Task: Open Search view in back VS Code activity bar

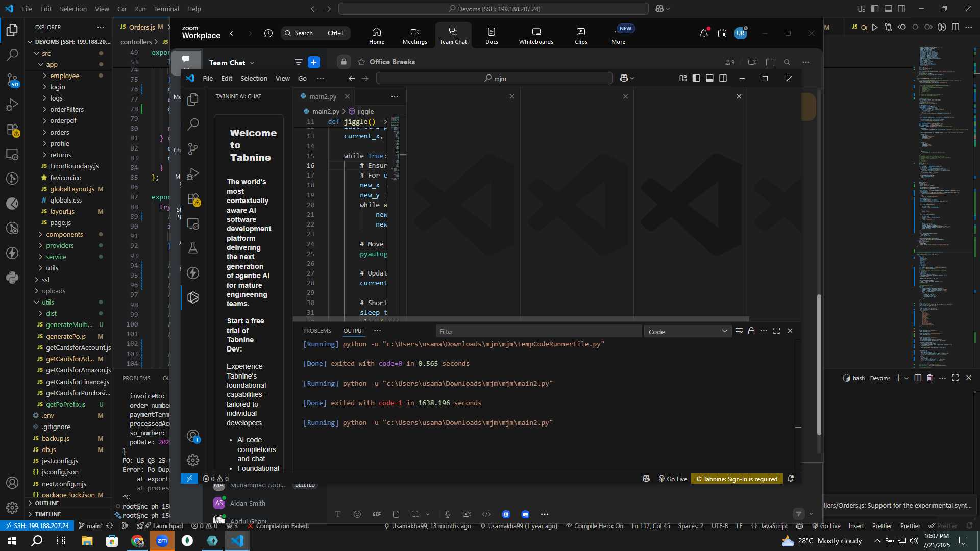Action: tap(12, 55)
